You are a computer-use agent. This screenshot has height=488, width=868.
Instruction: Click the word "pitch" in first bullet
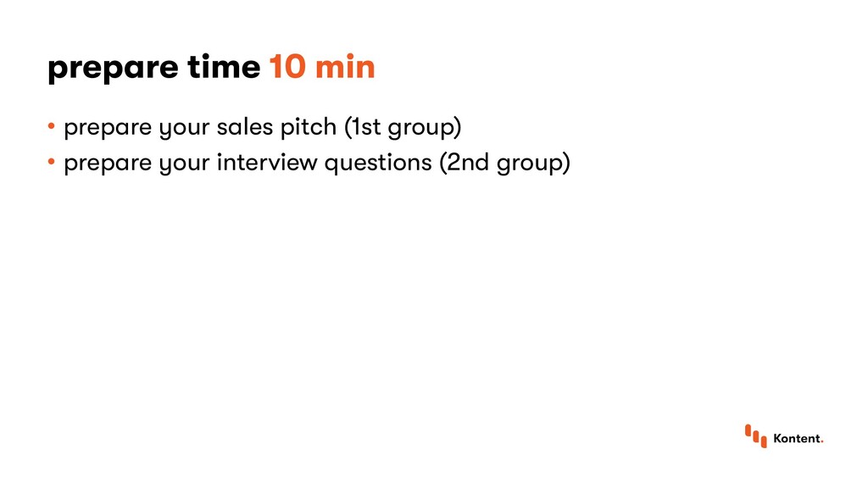click(x=309, y=128)
